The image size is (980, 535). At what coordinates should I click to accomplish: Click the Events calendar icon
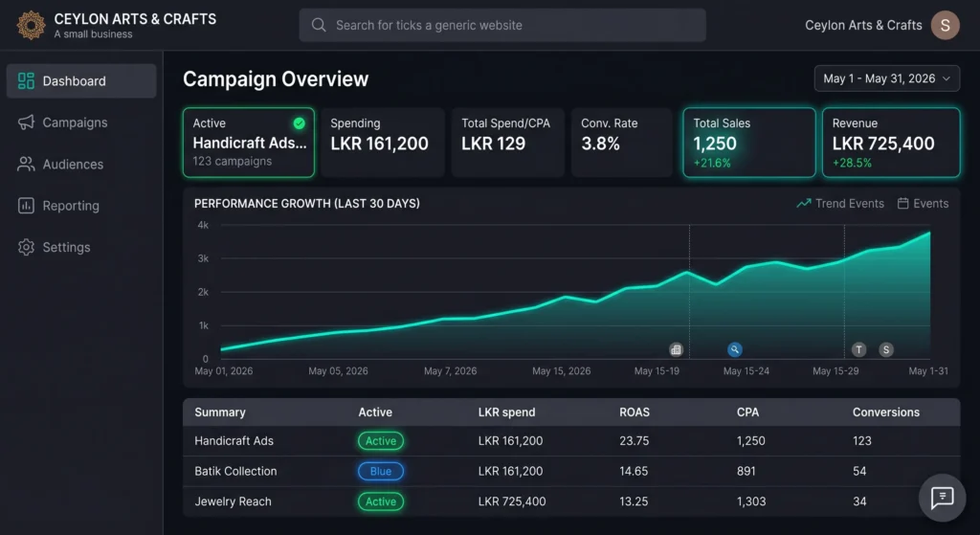[903, 203]
